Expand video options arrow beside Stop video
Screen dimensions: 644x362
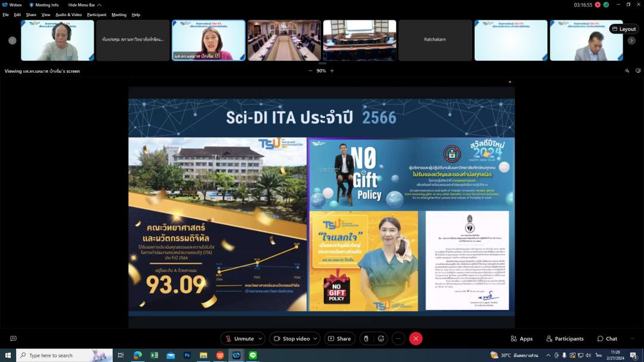[x=315, y=339]
